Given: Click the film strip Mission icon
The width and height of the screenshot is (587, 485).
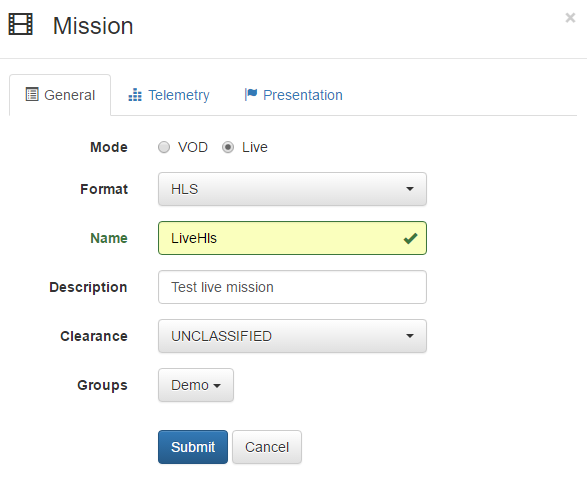Looking at the screenshot, I should [x=21, y=24].
